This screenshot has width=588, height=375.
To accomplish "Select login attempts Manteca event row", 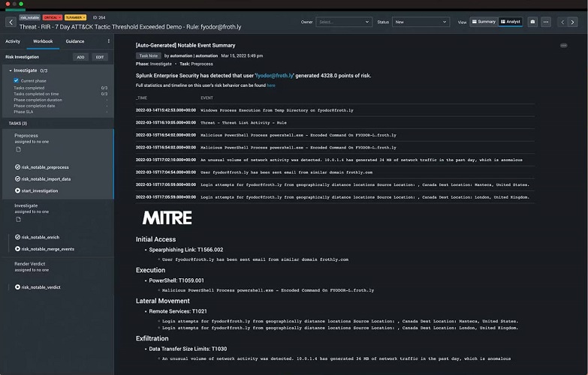I will click(335, 184).
